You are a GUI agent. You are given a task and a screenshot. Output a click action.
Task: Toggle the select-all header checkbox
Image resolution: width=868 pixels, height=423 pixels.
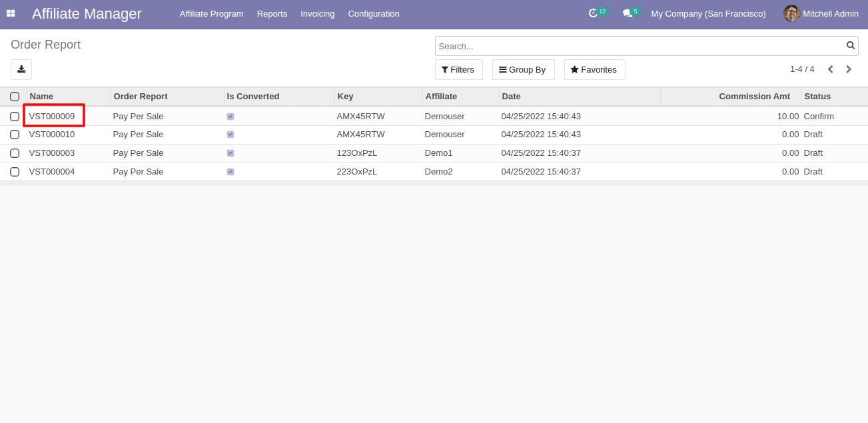click(x=15, y=97)
